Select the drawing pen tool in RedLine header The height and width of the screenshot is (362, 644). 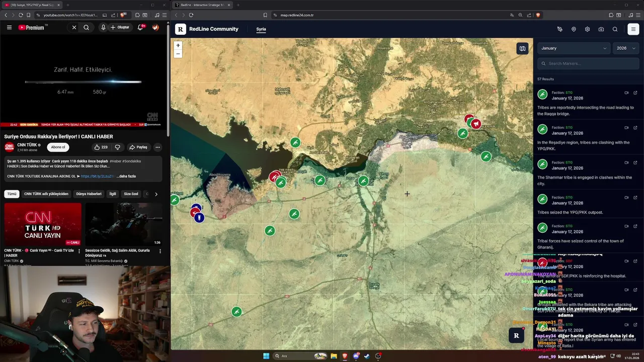coord(560,29)
